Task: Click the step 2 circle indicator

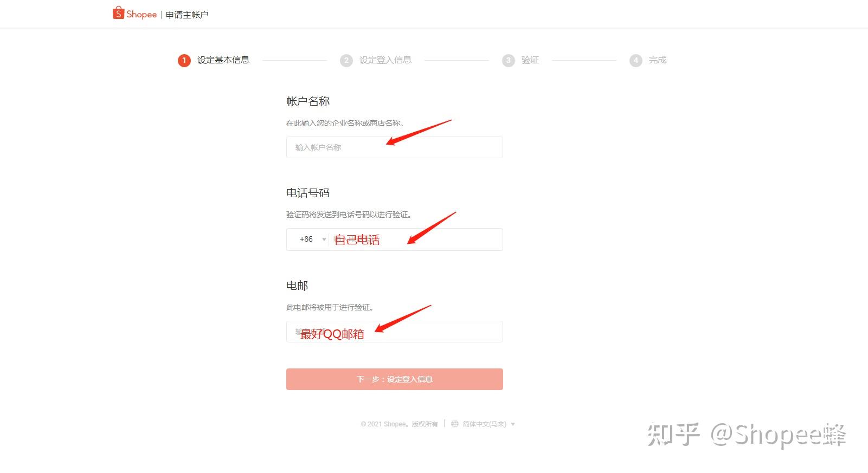Action: (x=346, y=60)
